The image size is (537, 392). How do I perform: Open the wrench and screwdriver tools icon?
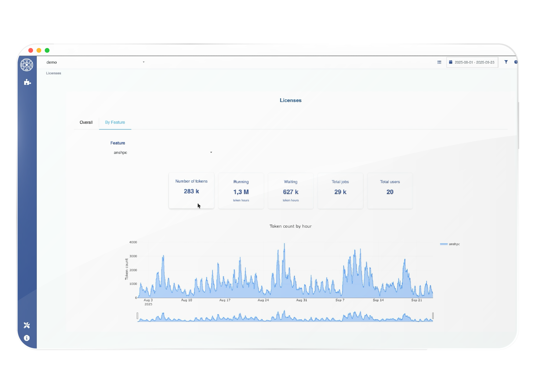(27, 325)
